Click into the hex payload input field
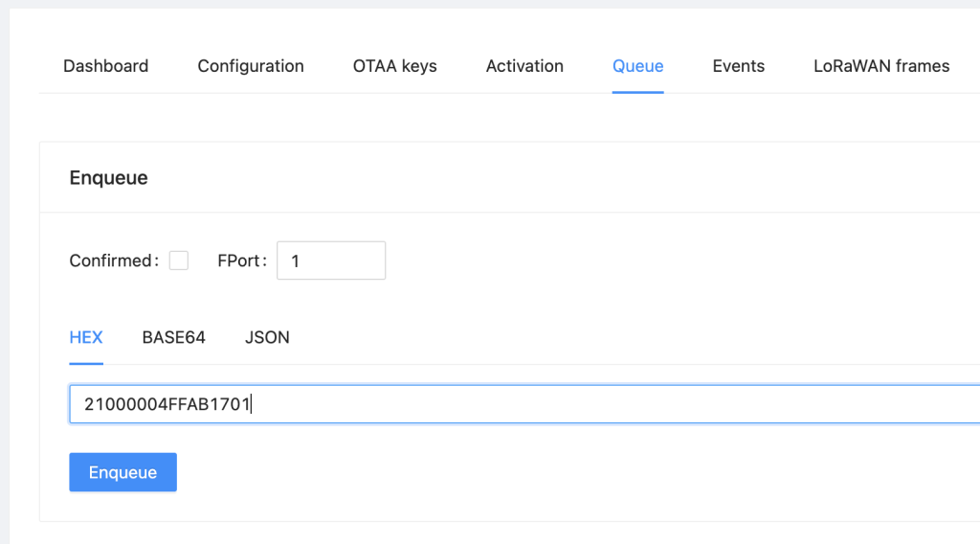The image size is (980, 544). [x=525, y=404]
